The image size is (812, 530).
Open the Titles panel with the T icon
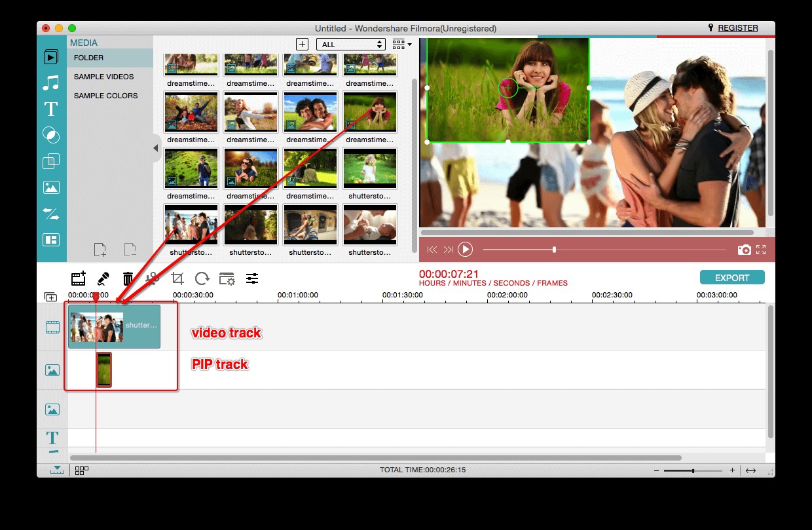point(52,109)
